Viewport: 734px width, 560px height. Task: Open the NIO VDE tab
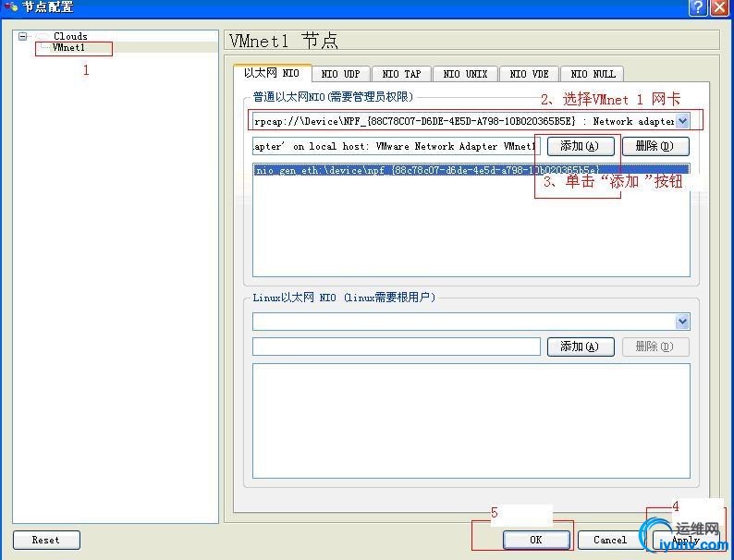(x=529, y=74)
